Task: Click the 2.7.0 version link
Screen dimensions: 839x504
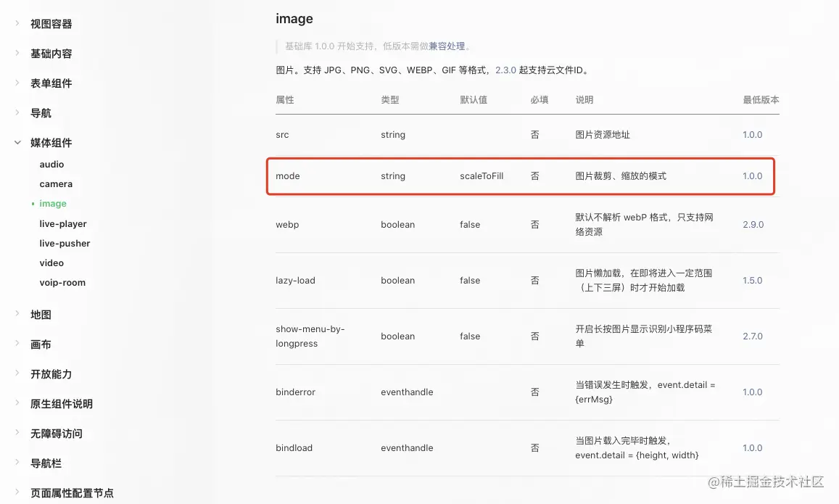Action: 753,336
